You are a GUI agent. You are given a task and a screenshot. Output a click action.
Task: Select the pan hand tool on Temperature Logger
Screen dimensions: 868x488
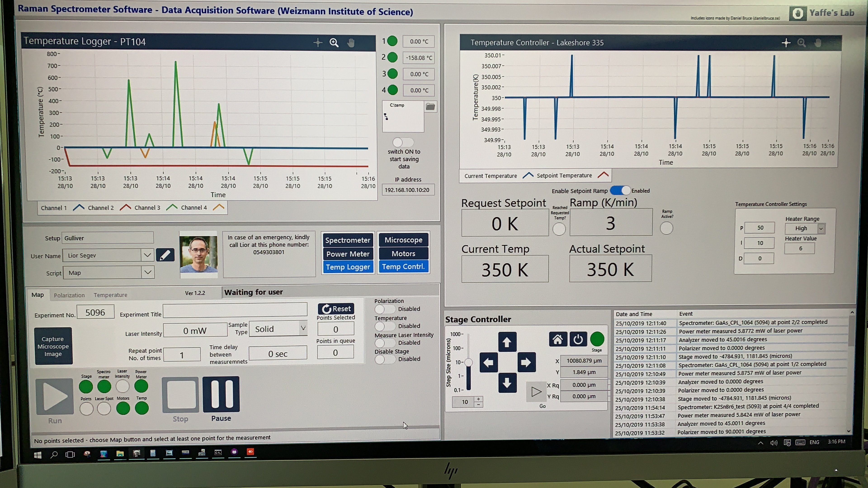[x=351, y=43]
